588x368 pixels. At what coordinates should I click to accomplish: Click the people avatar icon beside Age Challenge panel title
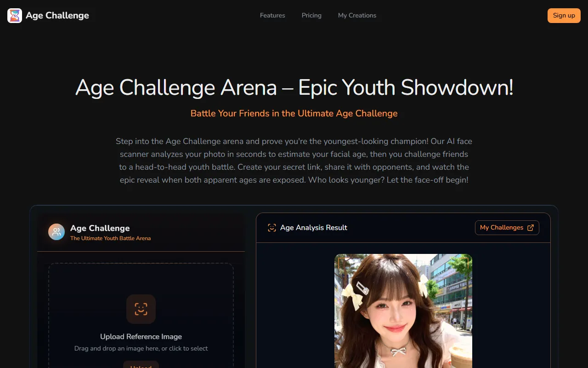click(57, 232)
